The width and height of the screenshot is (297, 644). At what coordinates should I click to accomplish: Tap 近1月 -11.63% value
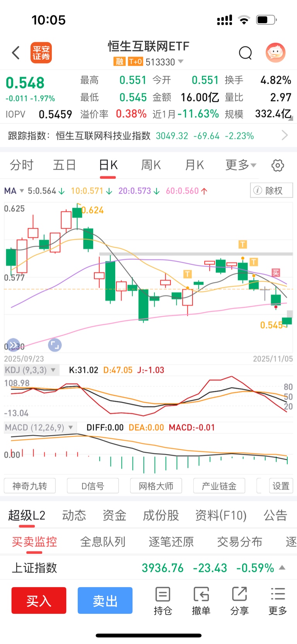coord(198,113)
